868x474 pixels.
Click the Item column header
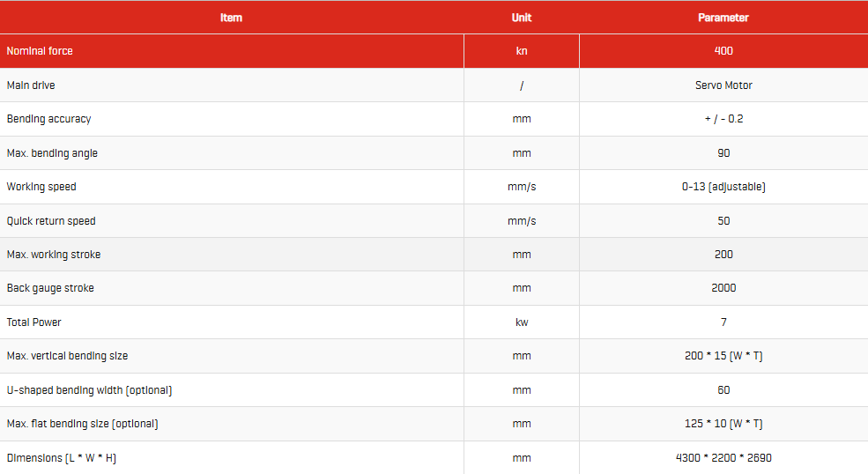pyautogui.click(x=231, y=18)
